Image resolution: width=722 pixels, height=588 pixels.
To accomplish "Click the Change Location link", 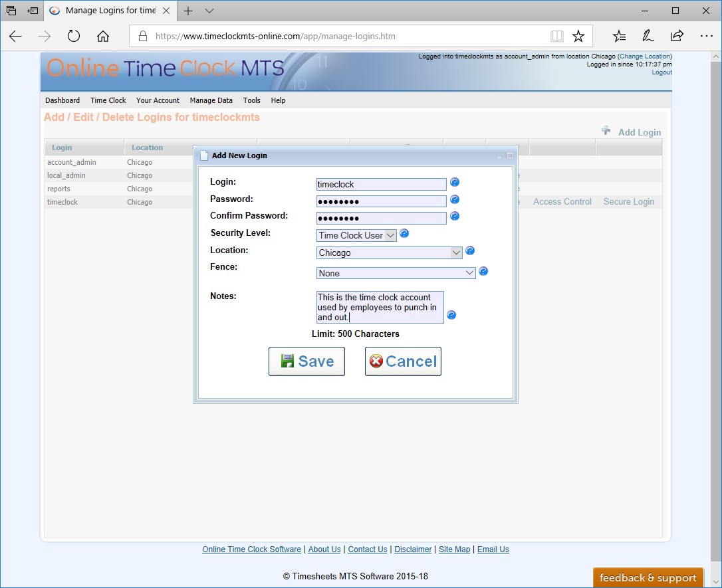I will pyautogui.click(x=645, y=56).
